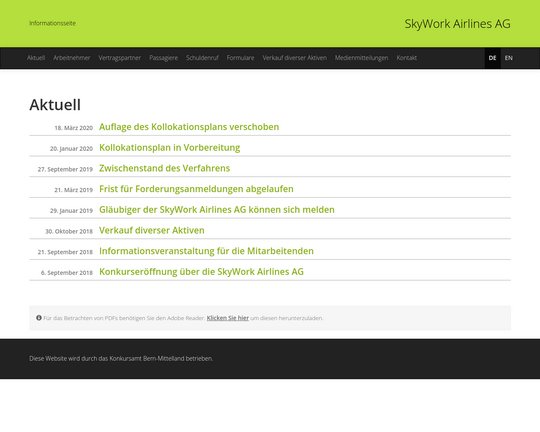The height and width of the screenshot is (432, 540).
Task: Click the date 30. Oktober 2018
Action: 69,231
